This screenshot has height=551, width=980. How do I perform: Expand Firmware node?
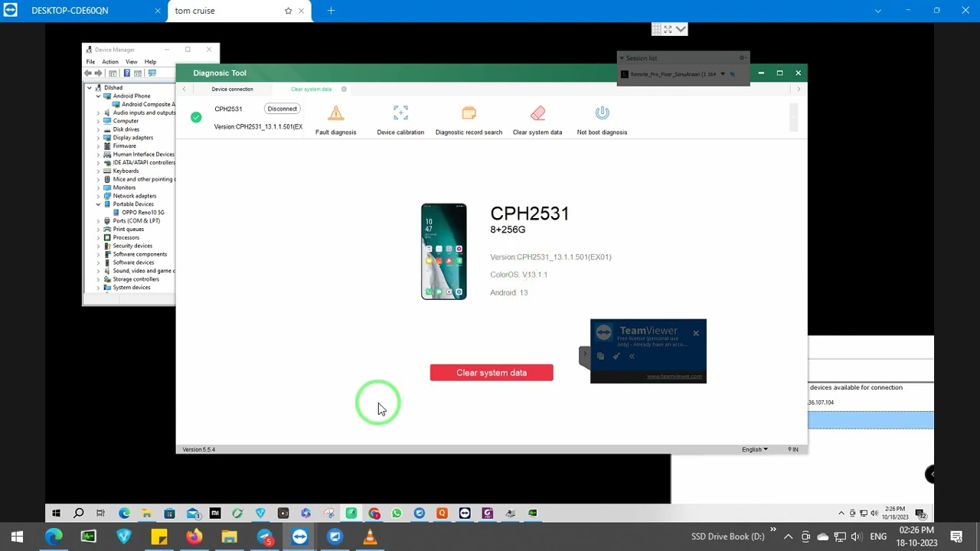click(98, 145)
